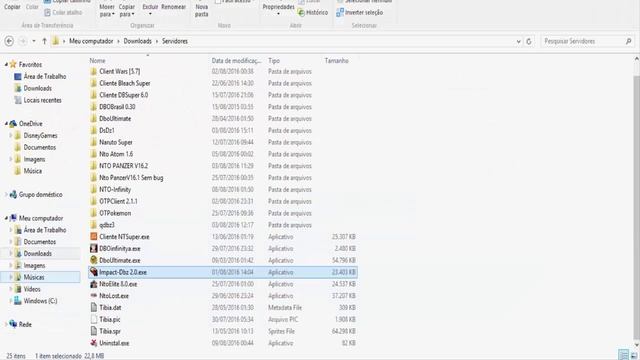The width and height of the screenshot is (640, 360).
Task: Click OTPClient 2.1.1 folder name
Action: coord(118,202)
